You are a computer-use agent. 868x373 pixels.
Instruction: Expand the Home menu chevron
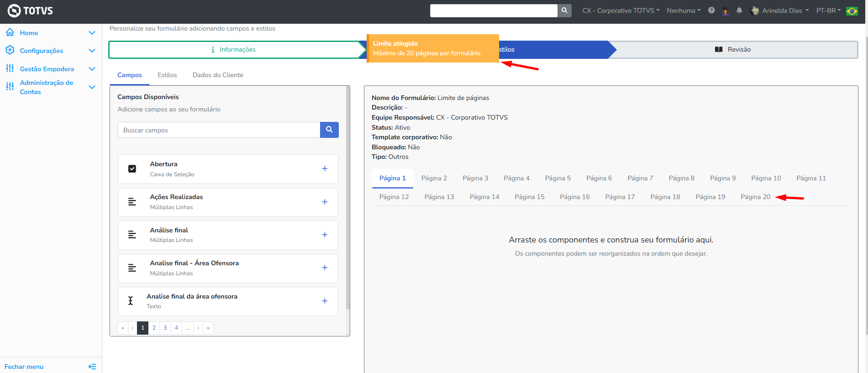(92, 33)
